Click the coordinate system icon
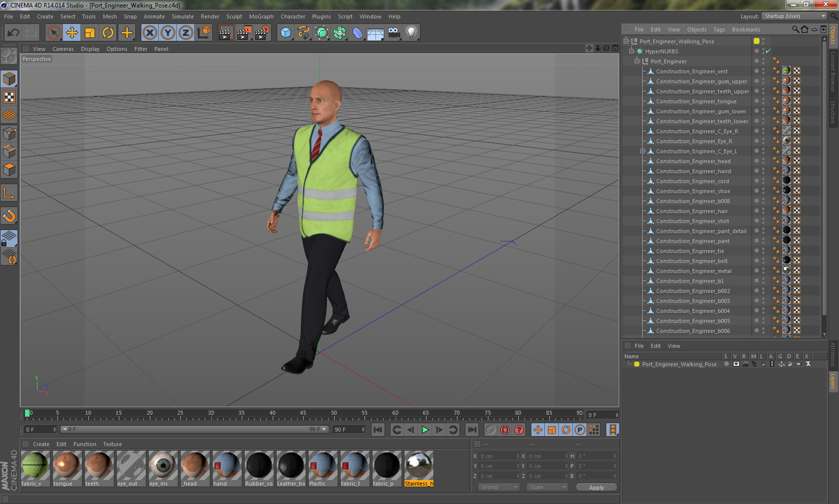 pyautogui.click(x=204, y=33)
